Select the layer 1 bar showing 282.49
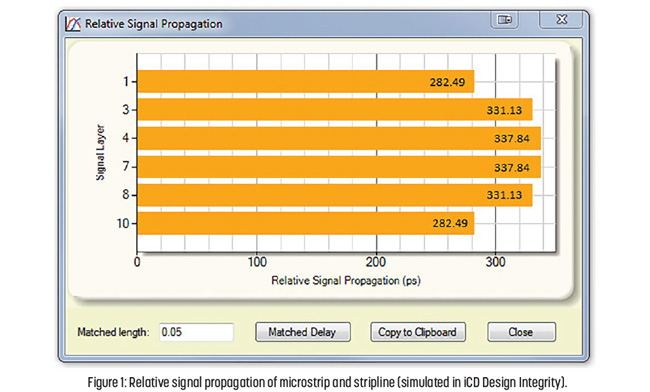The image size is (650, 392). [x=306, y=82]
